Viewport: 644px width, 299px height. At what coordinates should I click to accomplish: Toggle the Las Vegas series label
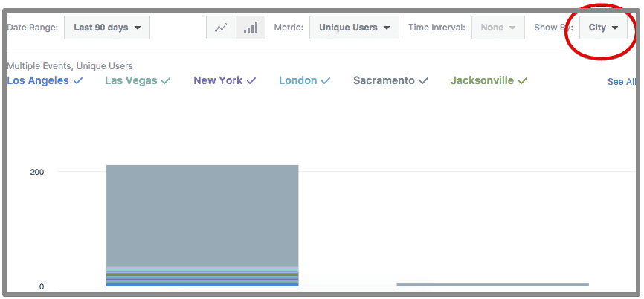[x=131, y=80]
